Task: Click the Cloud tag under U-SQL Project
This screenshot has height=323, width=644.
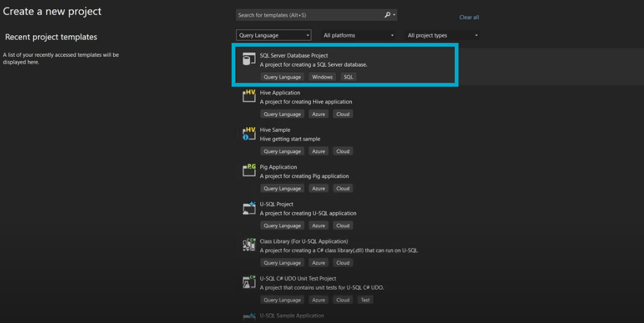Action: [343, 225]
